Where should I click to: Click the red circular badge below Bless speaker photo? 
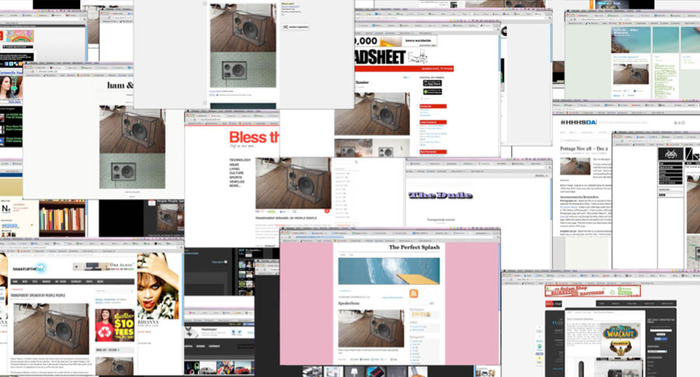click(327, 211)
